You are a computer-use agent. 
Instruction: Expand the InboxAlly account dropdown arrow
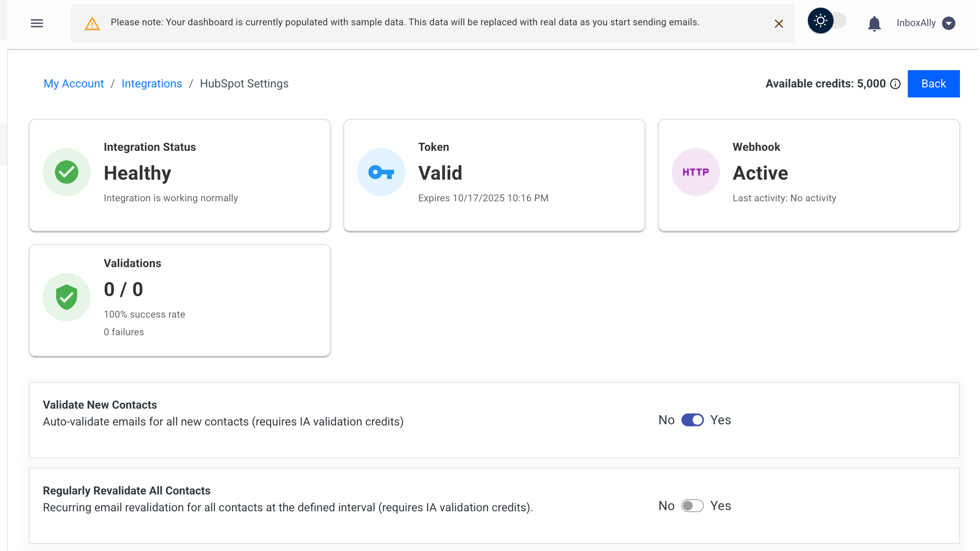coord(949,23)
